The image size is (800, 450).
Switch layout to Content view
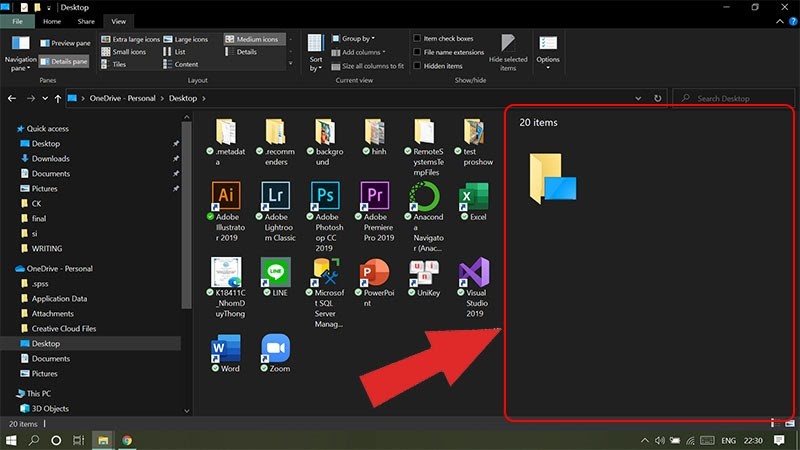click(x=181, y=64)
